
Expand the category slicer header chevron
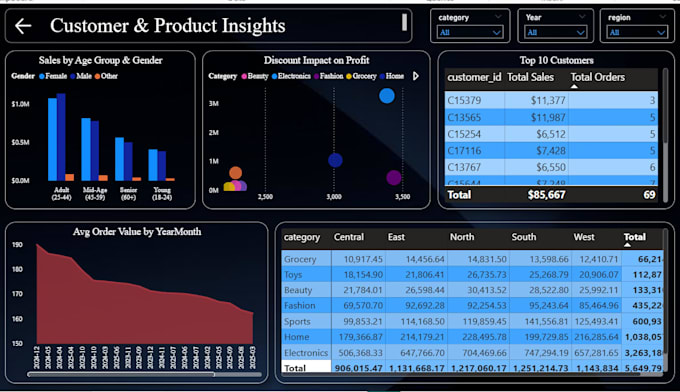pyautogui.click(x=498, y=17)
